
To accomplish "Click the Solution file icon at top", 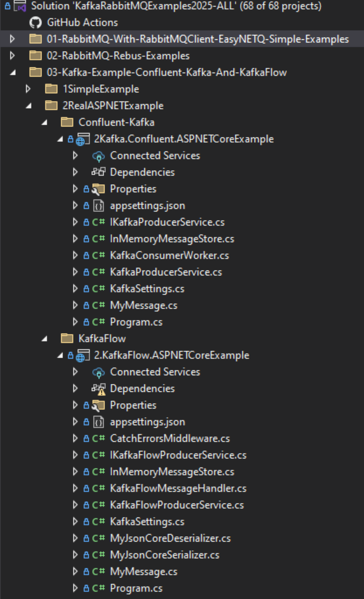I will (x=20, y=6).
